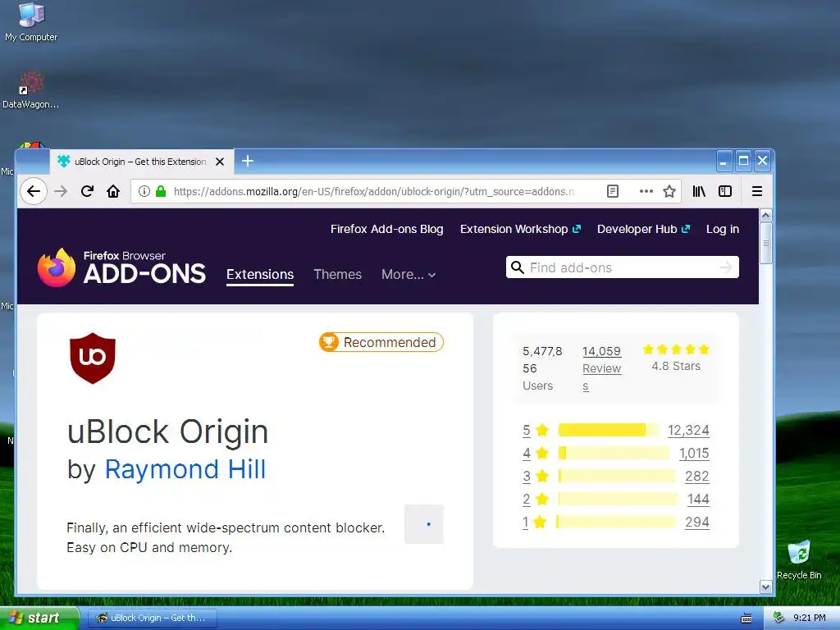The image size is (840, 630).
Task: Open Firefox Add-ons Blog link
Action: (x=387, y=230)
